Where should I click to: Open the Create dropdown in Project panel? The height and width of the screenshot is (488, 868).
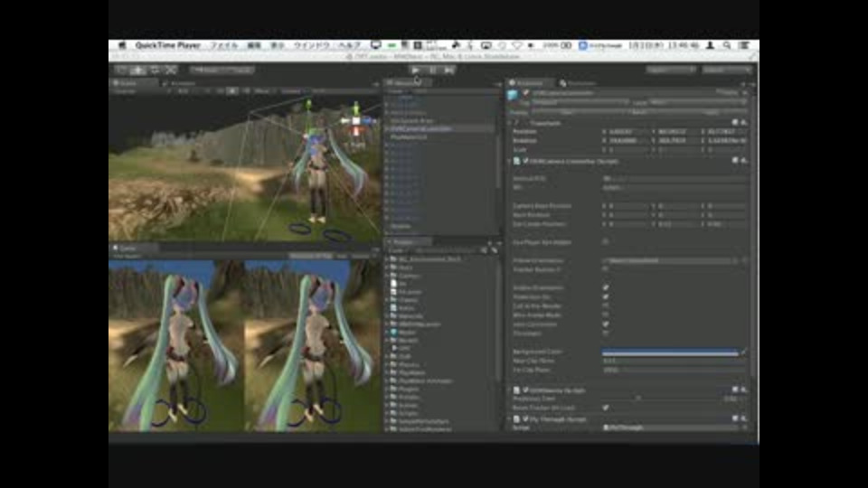(397, 250)
